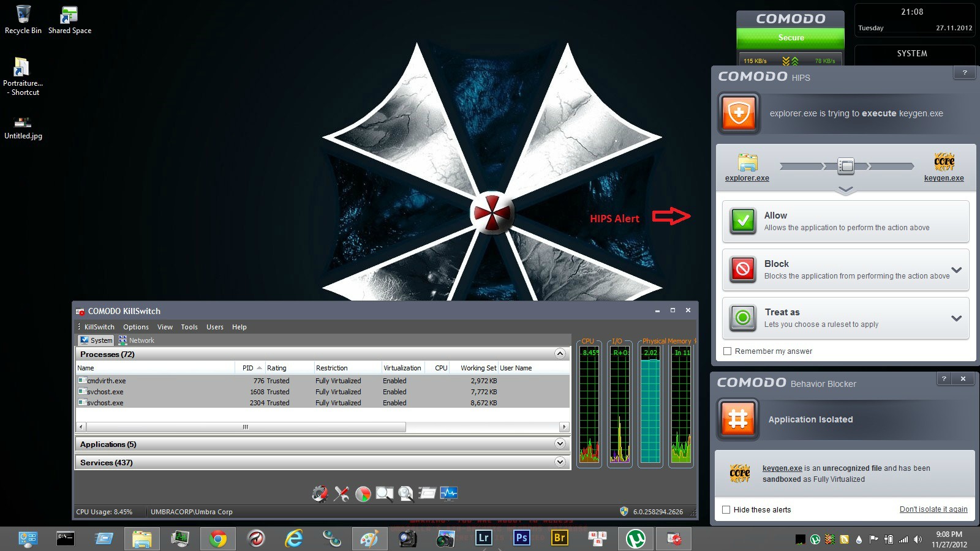This screenshot has height=551, width=980.
Task: Switch to the Network tab
Action: tap(137, 340)
